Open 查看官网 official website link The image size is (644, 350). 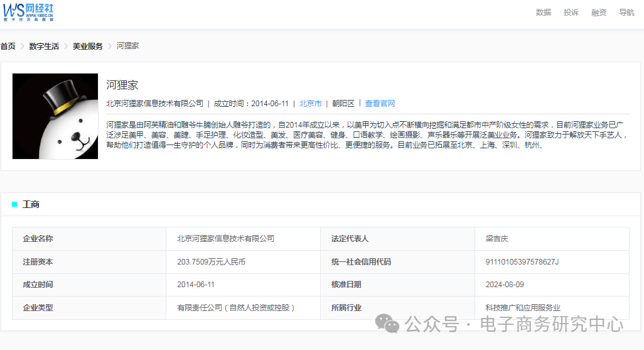[380, 104]
